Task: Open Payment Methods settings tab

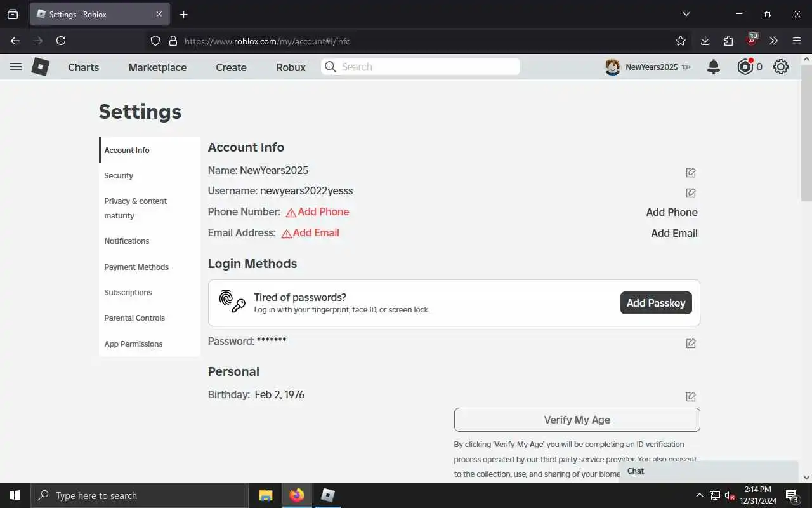Action: 150,267
